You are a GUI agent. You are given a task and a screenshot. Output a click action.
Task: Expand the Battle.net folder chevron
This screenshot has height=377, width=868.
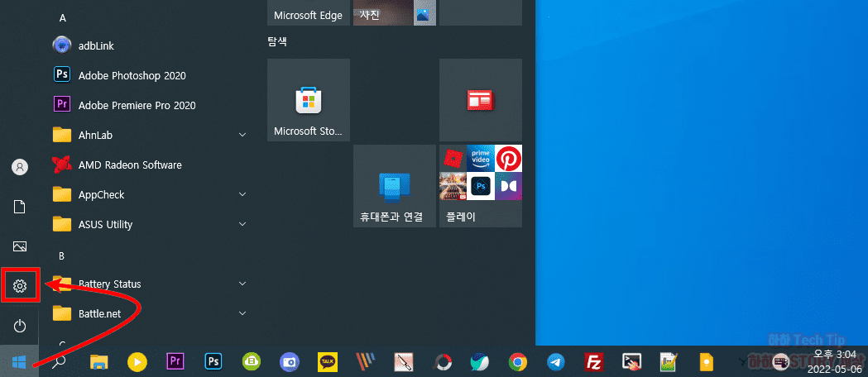click(242, 313)
